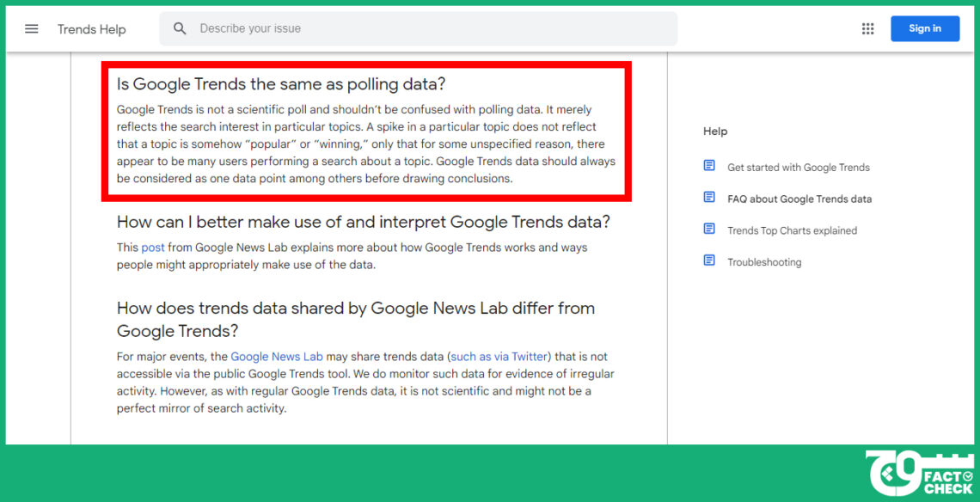Open Trends Top Charts explained article
Screen dimensions: 980x502
[x=792, y=230]
